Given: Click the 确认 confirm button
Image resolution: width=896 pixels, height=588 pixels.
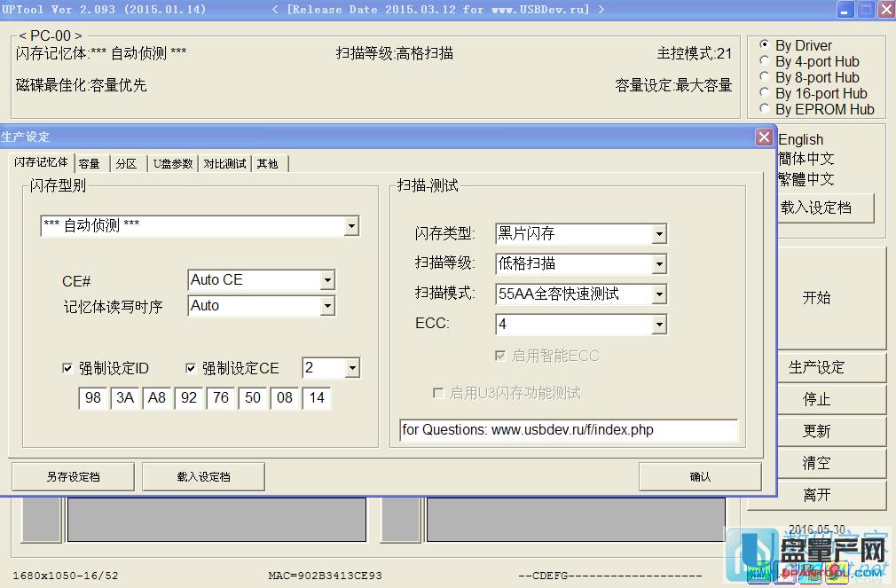Looking at the screenshot, I should click(x=699, y=476).
